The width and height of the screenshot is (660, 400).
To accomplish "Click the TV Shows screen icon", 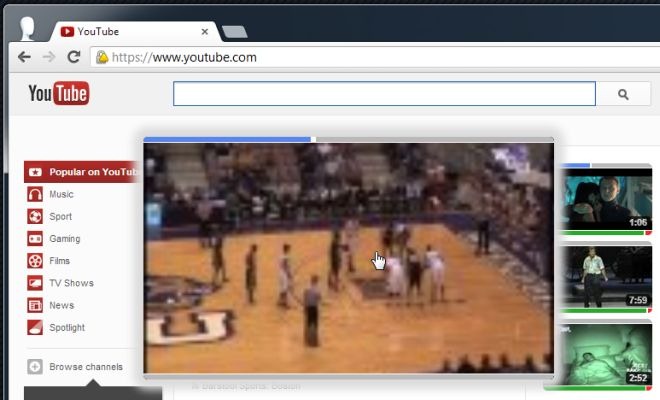I will (x=35, y=283).
